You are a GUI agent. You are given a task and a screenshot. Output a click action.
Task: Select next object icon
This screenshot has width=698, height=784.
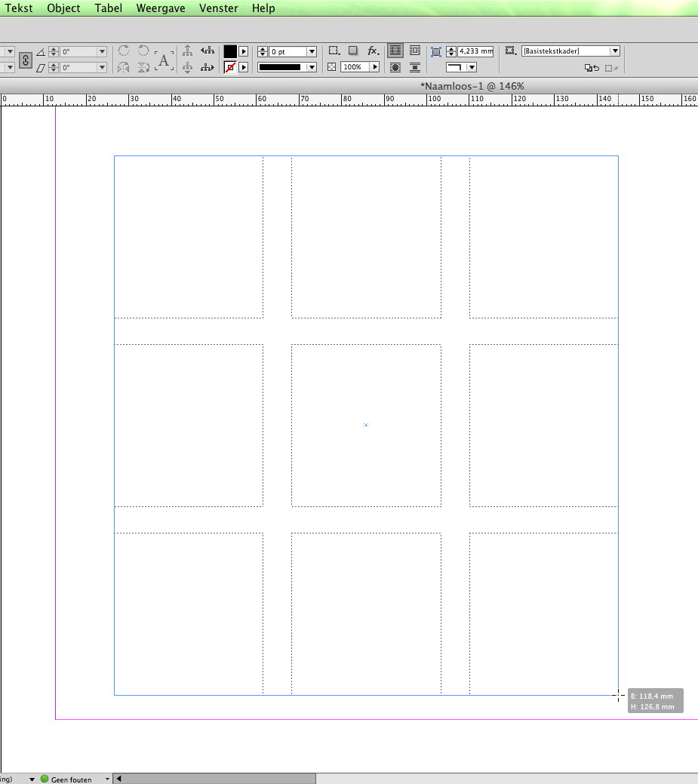[208, 67]
